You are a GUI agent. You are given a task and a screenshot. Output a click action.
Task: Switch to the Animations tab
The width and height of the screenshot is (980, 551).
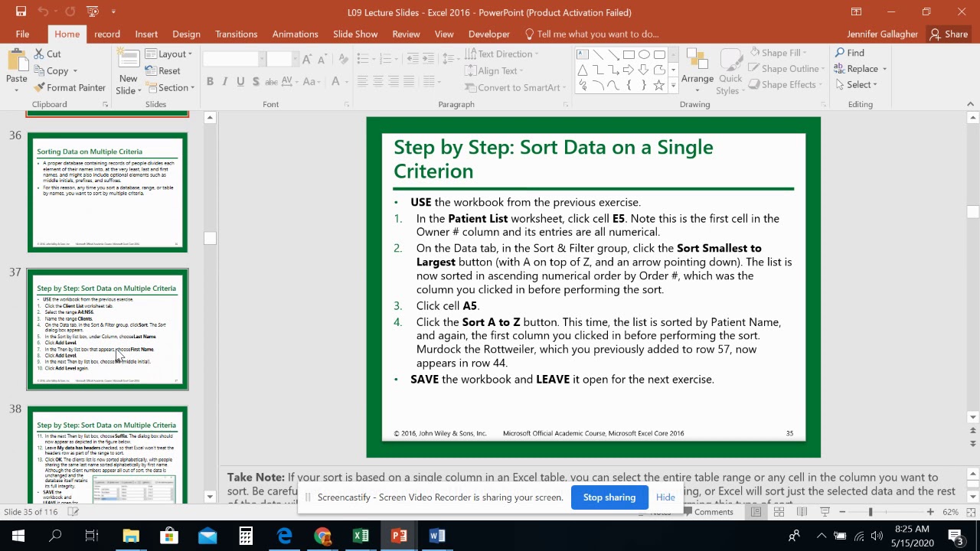(295, 34)
